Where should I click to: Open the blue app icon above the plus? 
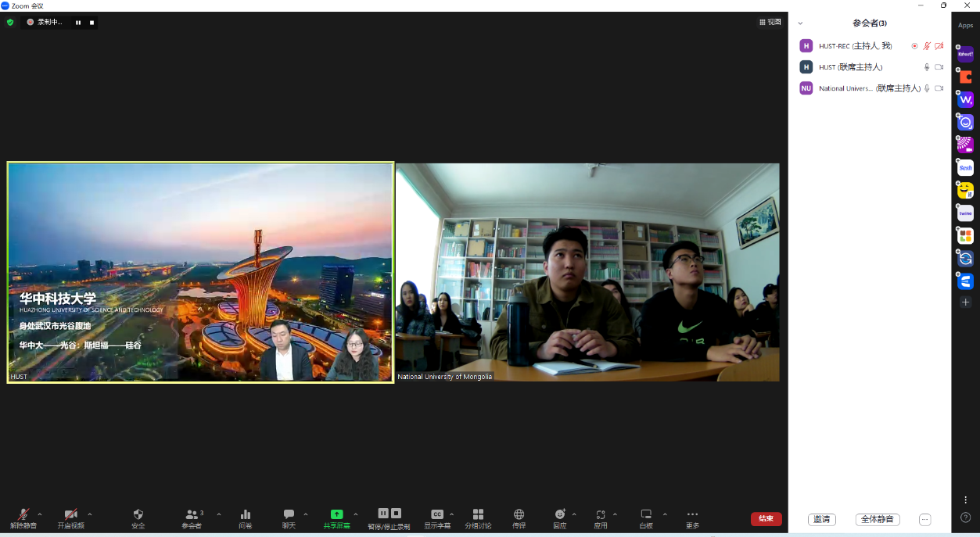point(966,281)
